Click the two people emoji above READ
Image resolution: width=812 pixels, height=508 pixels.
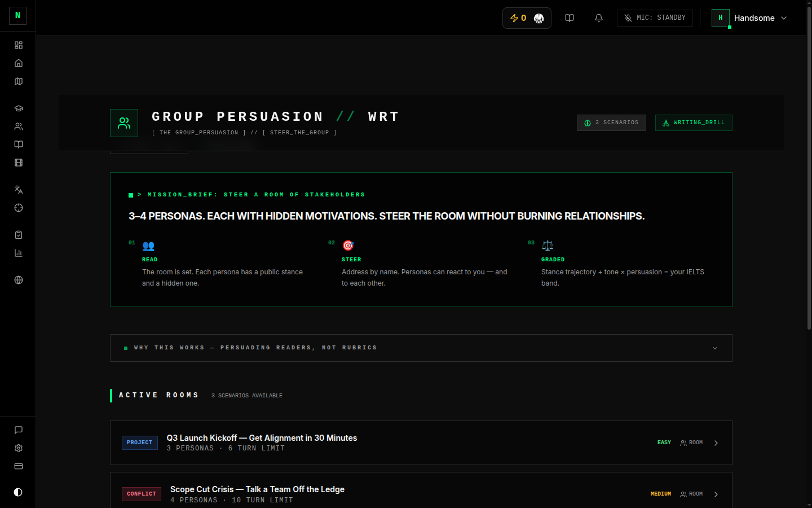point(148,246)
